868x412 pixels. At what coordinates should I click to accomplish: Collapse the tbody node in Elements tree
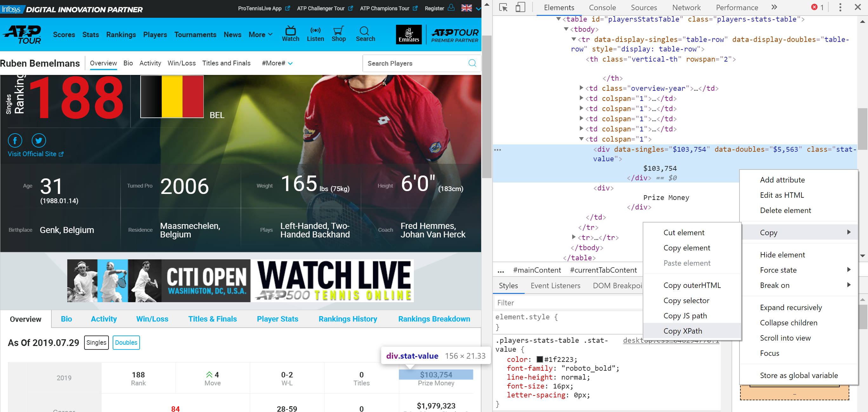[x=566, y=29]
